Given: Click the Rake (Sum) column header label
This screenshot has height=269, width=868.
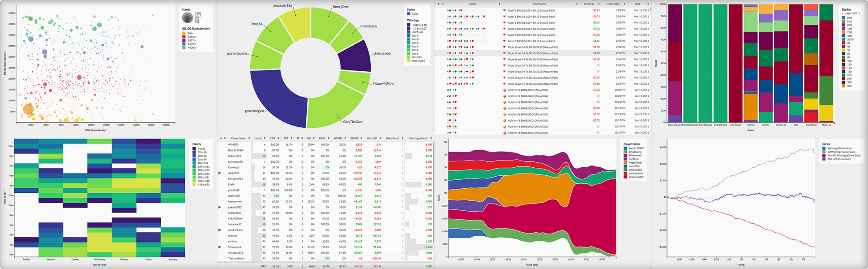Looking at the screenshot, I should tap(393, 138).
